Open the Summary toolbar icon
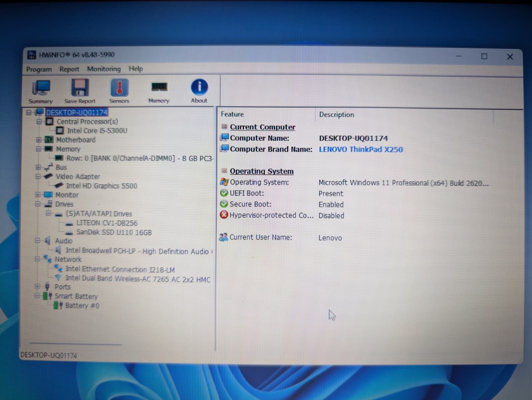Screen dimensions: 532x400 [x=41, y=88]
